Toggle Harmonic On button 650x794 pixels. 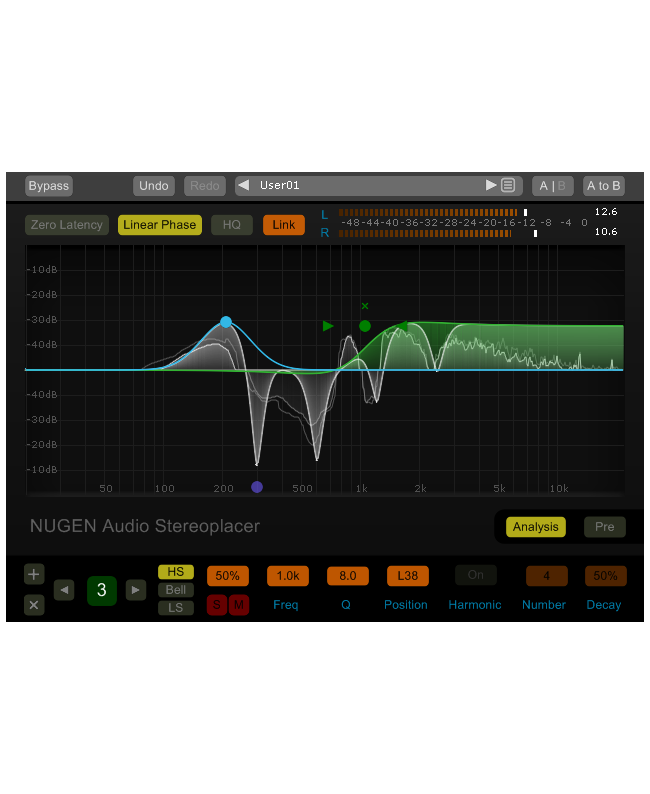coord(476,575)
